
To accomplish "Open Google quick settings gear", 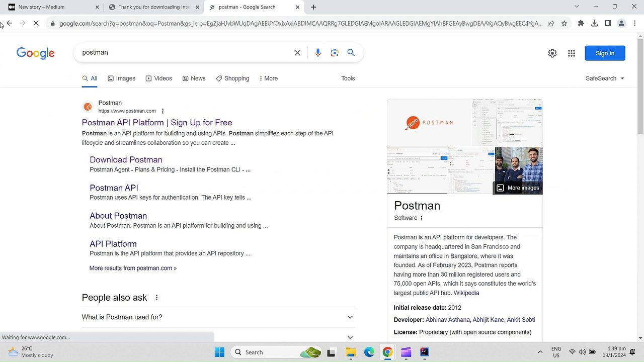I will [x=552, y=53].
